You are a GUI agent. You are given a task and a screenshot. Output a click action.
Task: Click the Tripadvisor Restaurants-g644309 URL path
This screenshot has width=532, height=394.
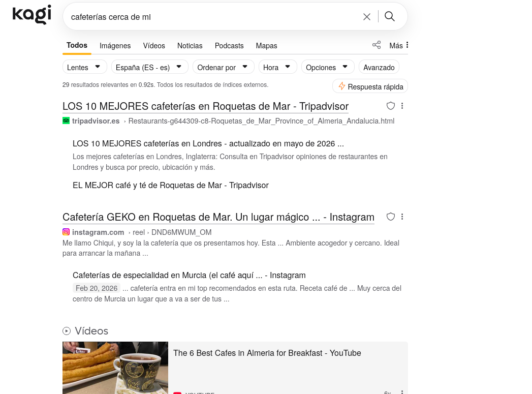[261, 121]
